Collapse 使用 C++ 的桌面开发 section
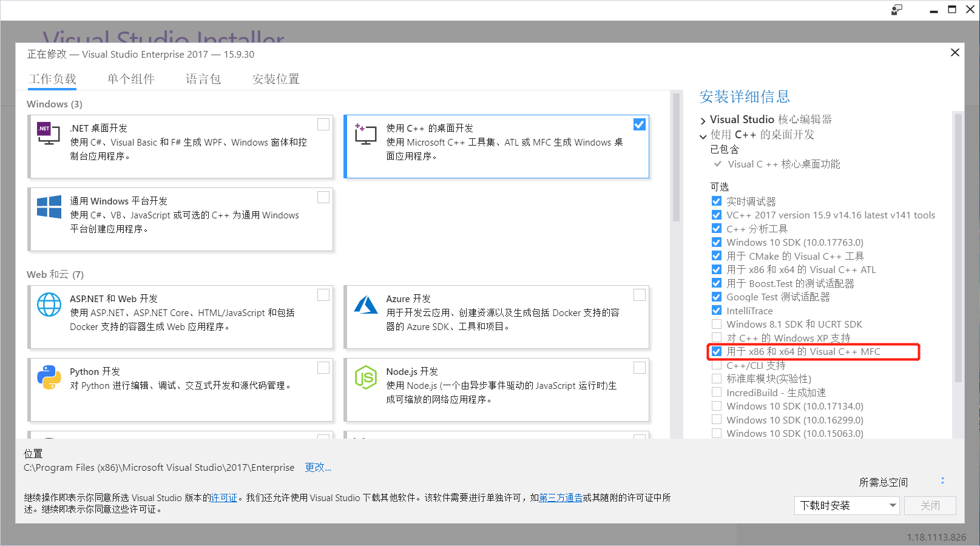Viewport: 980px width, 546px height. [703, 136]
